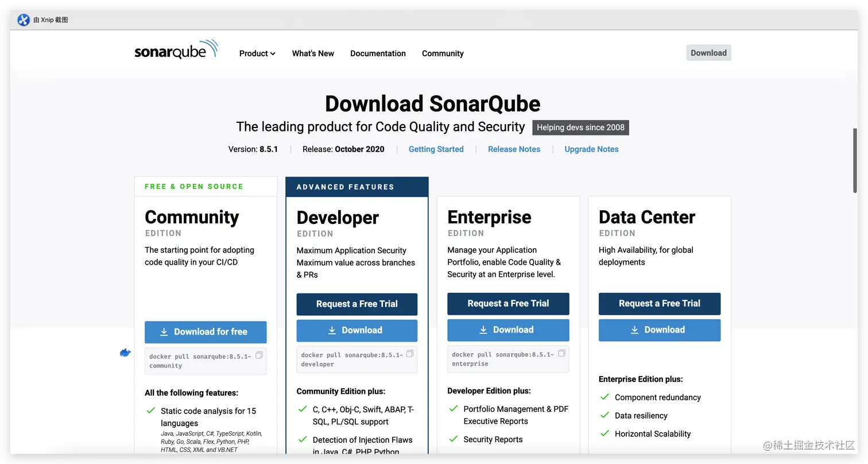Click the Data resiliency feature
The width and height of the screenshot is (868, 464).
pos(641,416)
